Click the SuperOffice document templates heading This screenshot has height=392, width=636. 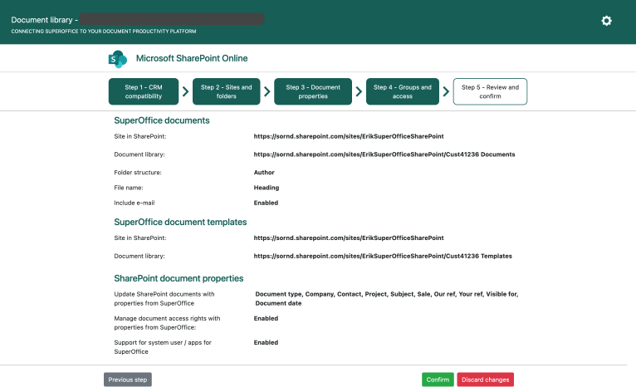click(x=180, y=222)
